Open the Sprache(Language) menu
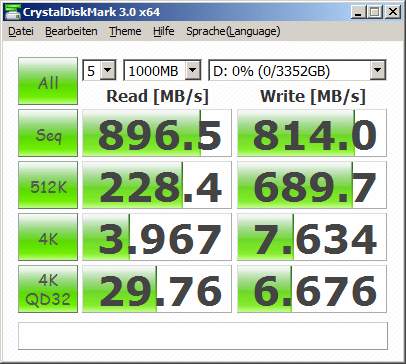Screen dimensions: 406x364 coord(233,31)
